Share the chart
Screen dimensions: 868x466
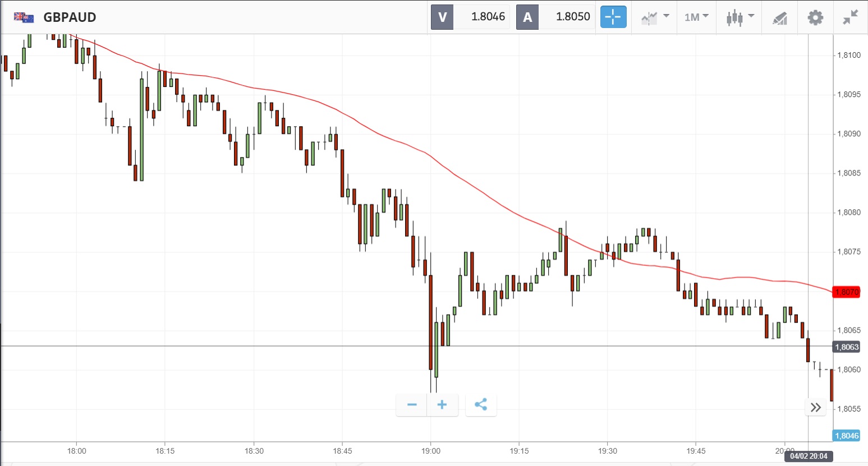(481, 404)
